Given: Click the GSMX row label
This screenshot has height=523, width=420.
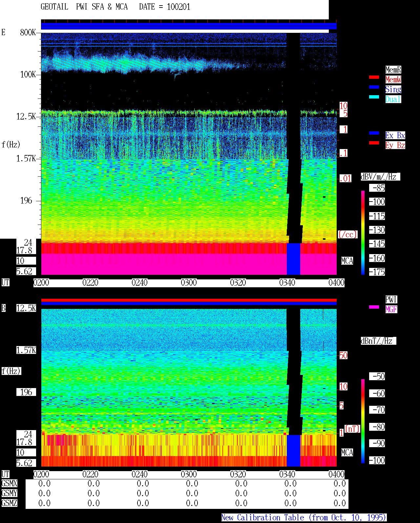Looking at the screenshot, I should pyautogui.click(x=9, y=483).
